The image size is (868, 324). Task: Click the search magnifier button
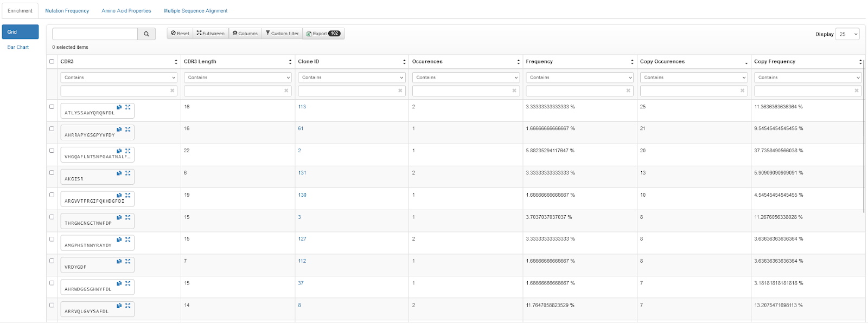coord(146,34)
